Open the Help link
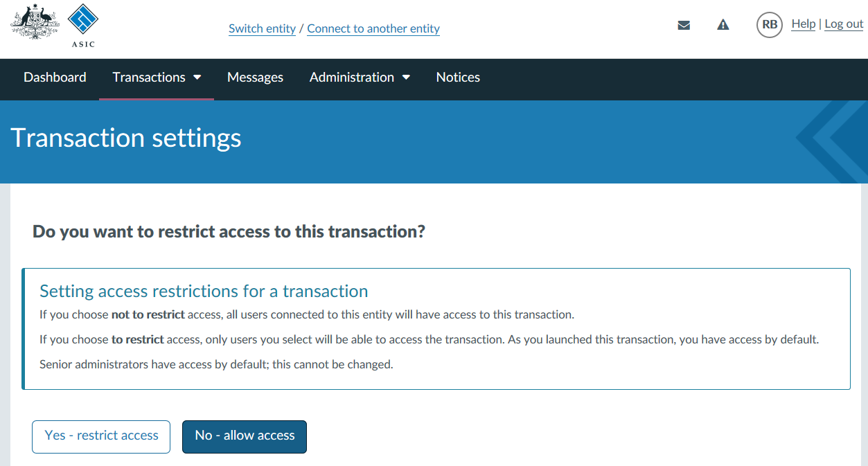Viewport: 868px width, 466px height. coord(803,24)
